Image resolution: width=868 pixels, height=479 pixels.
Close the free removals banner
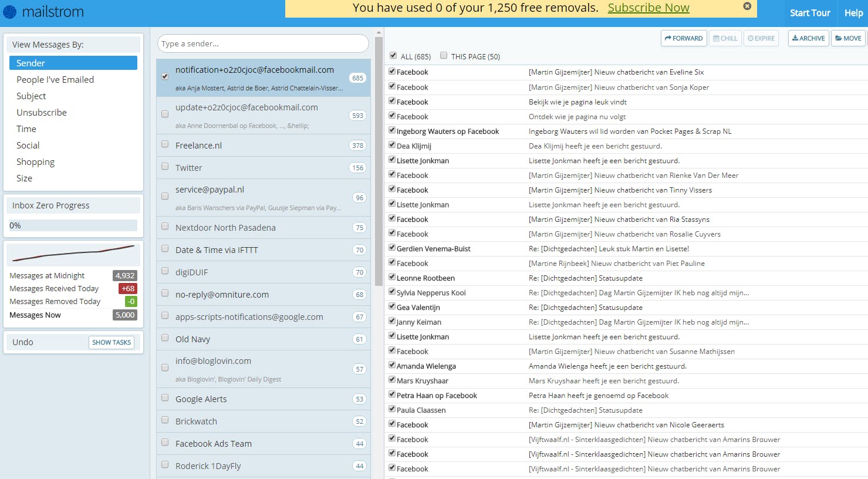pyautogui.click(x=747, y=6)
